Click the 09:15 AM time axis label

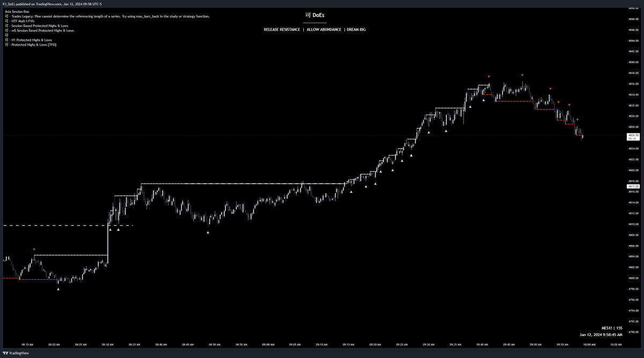pos(348,345)
